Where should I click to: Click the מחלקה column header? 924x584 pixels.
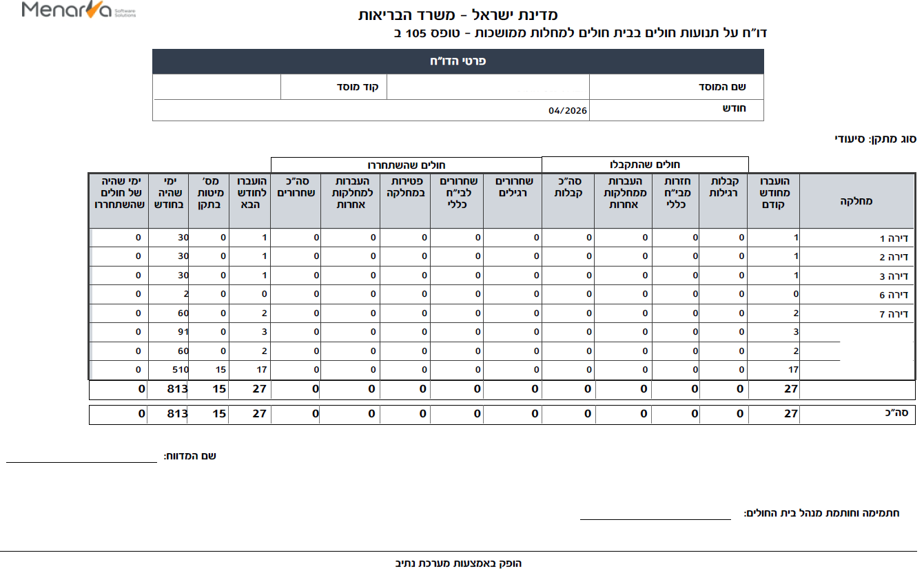[857, 201]
